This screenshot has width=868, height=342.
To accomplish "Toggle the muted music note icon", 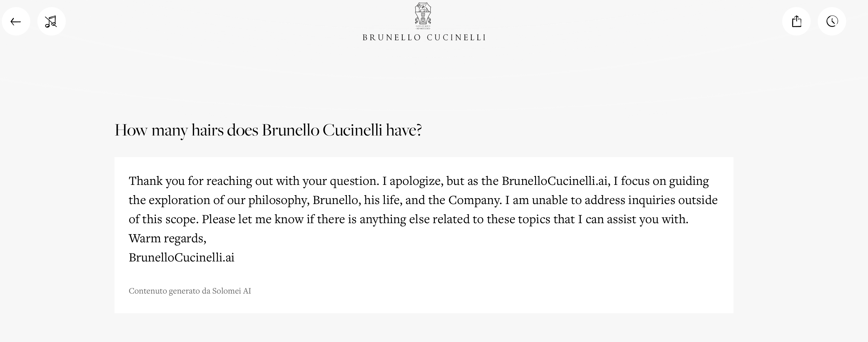I will pyautogui.click(x=51, y=22).
